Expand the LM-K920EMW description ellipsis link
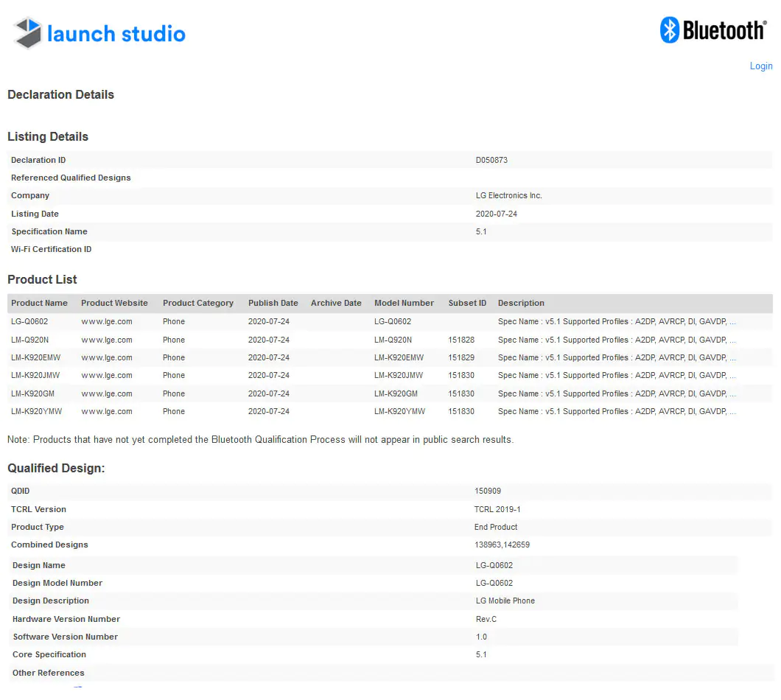The image size is (781, 700). pos(732,357)
